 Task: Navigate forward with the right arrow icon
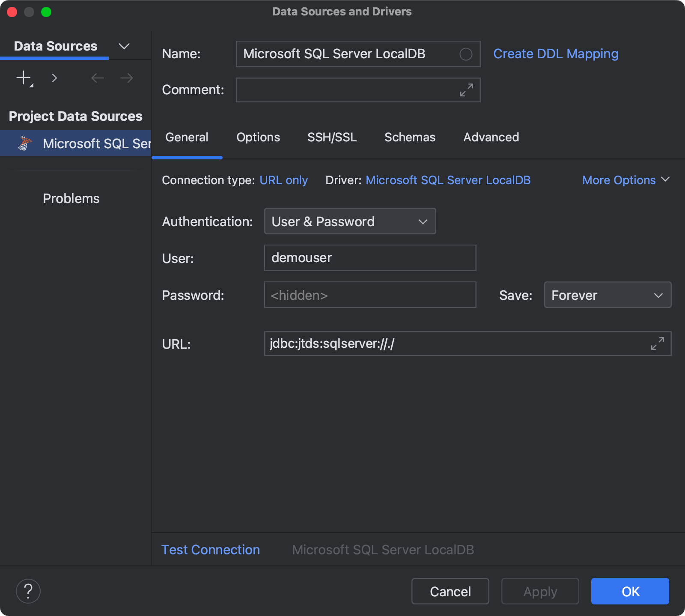[x=125, y=78]
